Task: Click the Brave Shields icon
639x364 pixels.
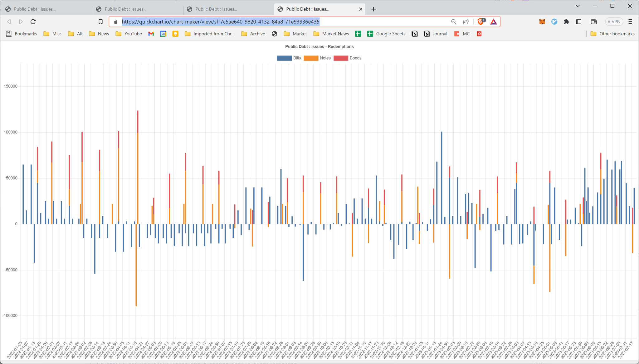Action: 480,22
